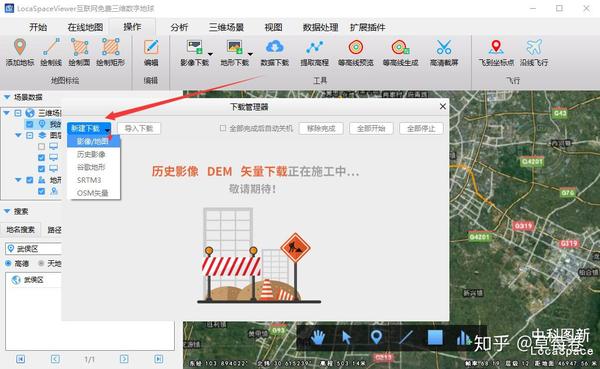Image resolution: width=600 pixels, height=369 pixels.
Task: Open the 三维场景 ribbon tab
Action: pyautogui.click(x=226, y=27)
